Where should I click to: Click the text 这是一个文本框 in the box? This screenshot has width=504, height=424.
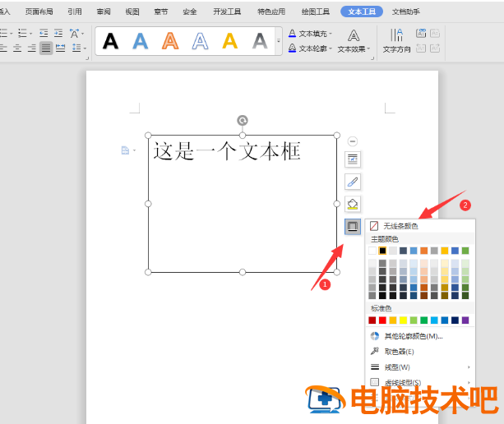(227, 151)
